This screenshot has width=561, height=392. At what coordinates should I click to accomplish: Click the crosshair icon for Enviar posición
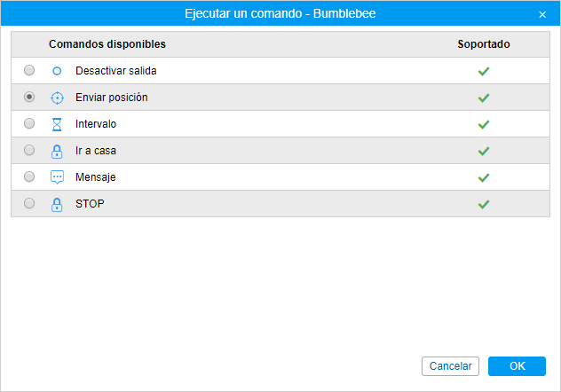(57, 98)
